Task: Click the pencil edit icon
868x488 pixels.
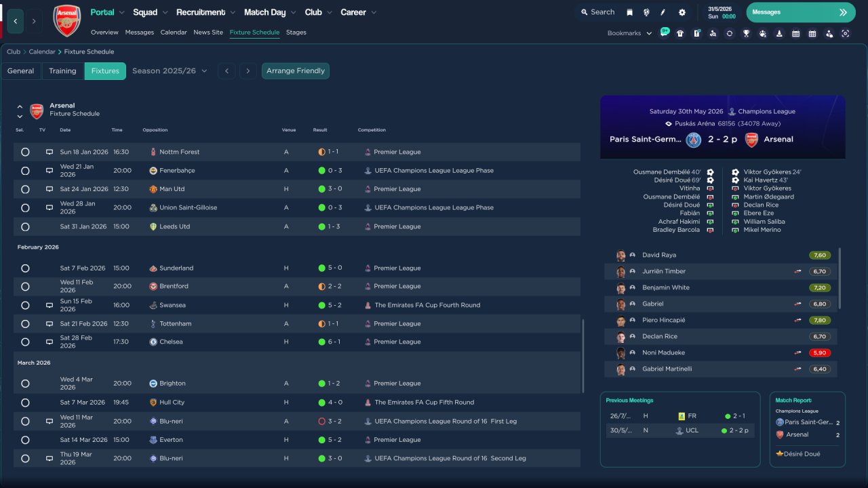Action: click(x=663, y=12)
